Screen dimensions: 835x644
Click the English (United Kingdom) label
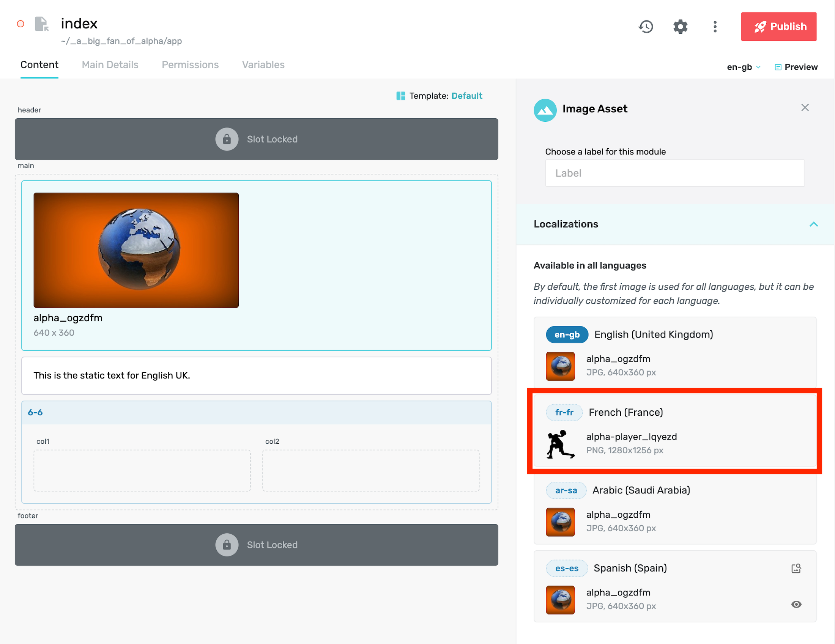point(654,334)
